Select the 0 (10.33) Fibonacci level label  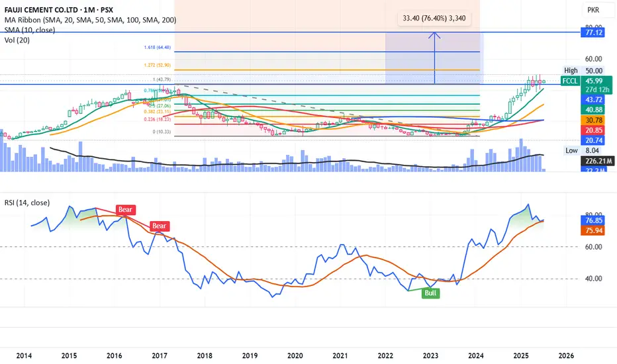click(162, 132)
